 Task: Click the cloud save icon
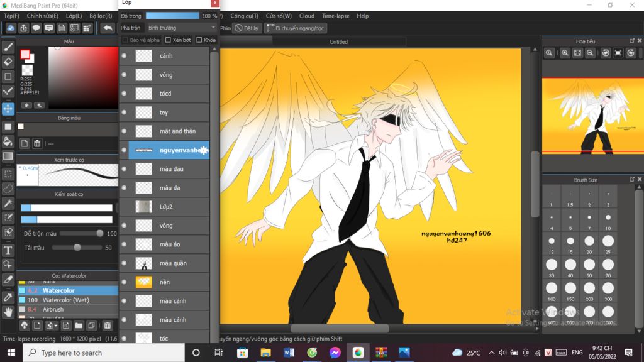coord(11,28)
